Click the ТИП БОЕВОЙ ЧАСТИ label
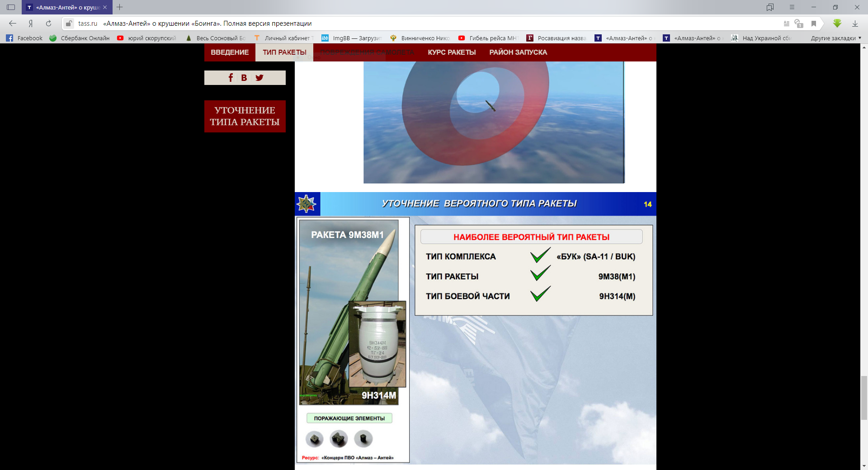868x470 pixels. click(x=467, y=296)
